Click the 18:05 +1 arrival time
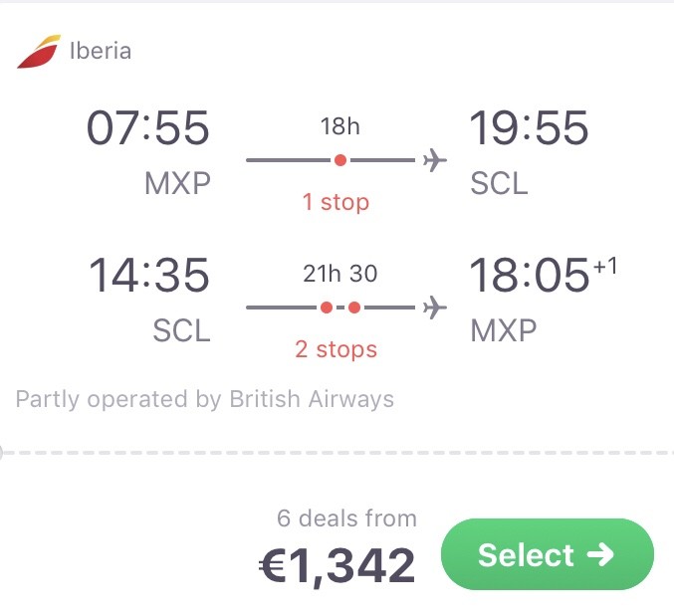 click(x=543, y=275)
